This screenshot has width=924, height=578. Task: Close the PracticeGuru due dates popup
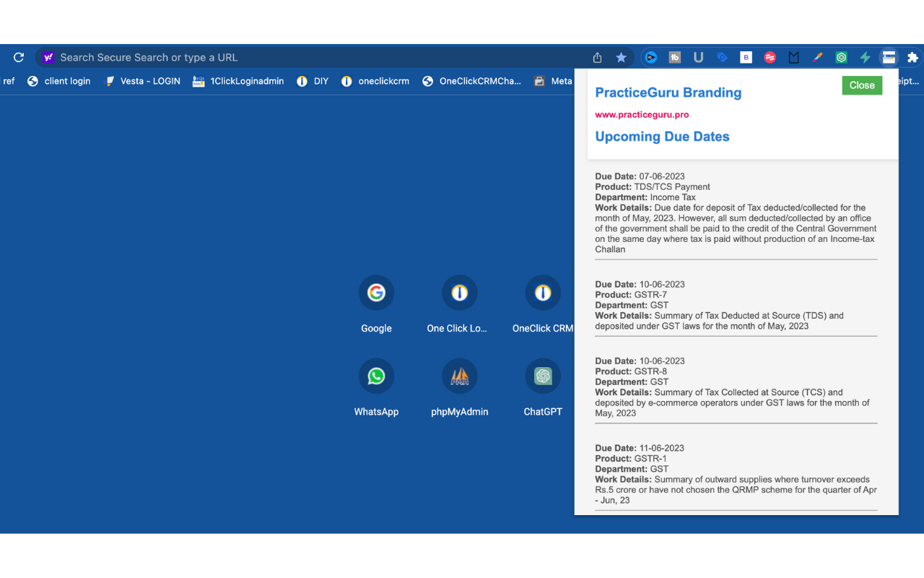[x=862, y=85]
